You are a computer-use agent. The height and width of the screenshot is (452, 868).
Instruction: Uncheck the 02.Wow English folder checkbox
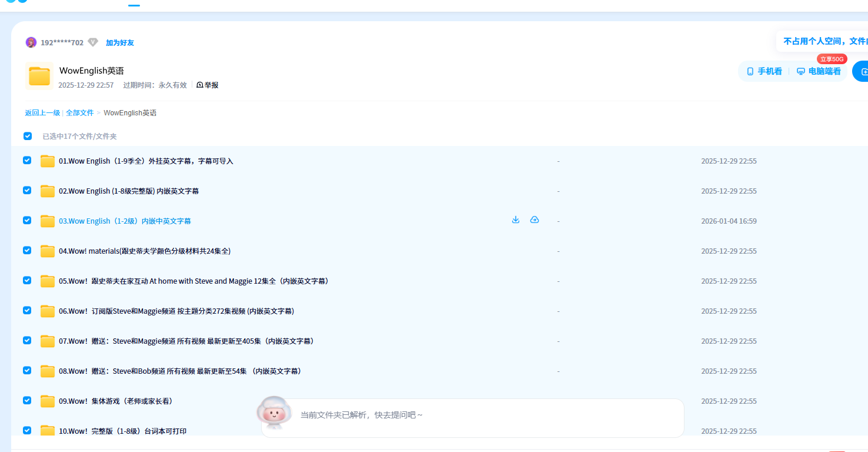27,190
